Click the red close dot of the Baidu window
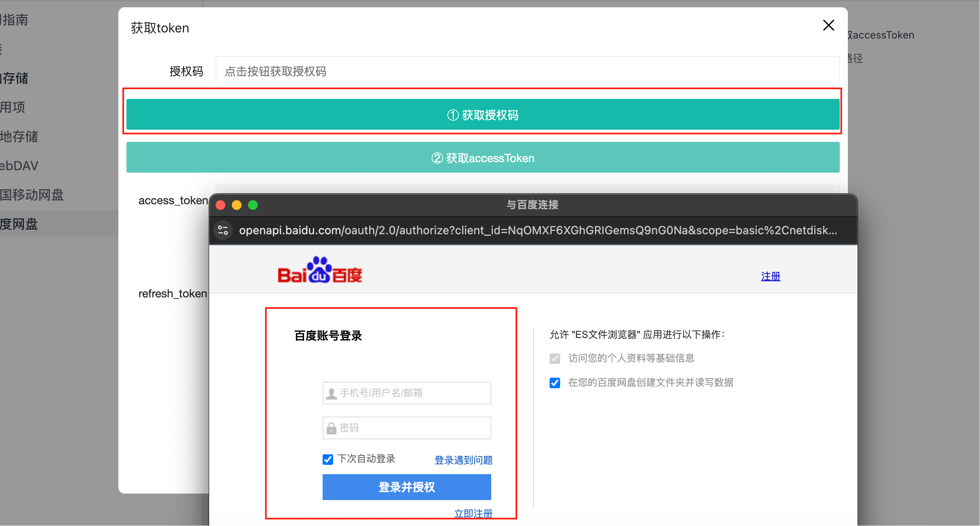 click(x=220, y=205)
